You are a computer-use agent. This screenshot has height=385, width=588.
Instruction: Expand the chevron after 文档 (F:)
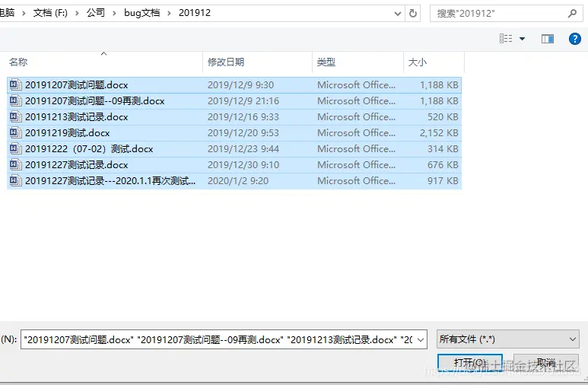77,14
